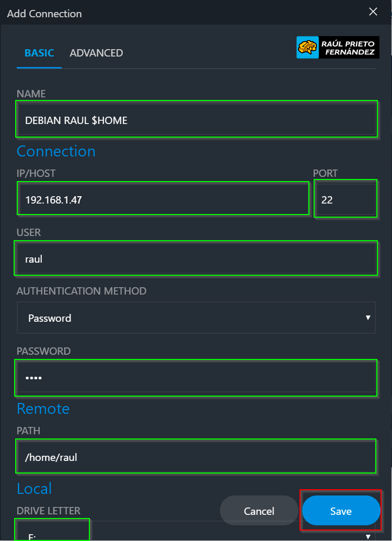Click the Connection section heading
392x541 pixels.
[x=56, y=151]
